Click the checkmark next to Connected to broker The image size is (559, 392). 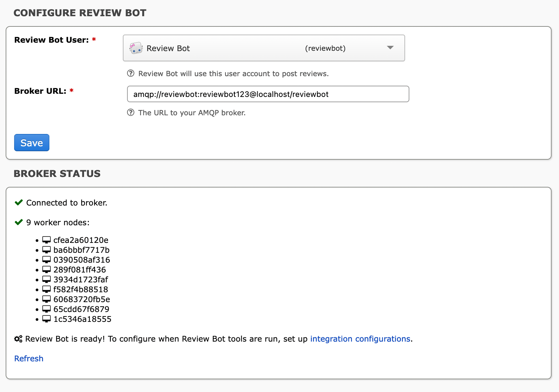(x=19, y=203)
